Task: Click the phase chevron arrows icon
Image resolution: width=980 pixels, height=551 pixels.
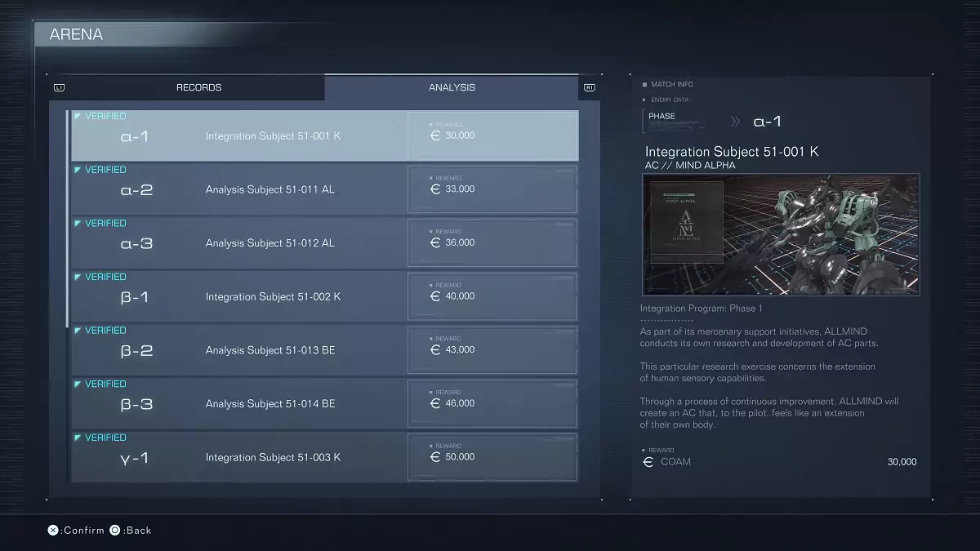Action: pos(735,122)
